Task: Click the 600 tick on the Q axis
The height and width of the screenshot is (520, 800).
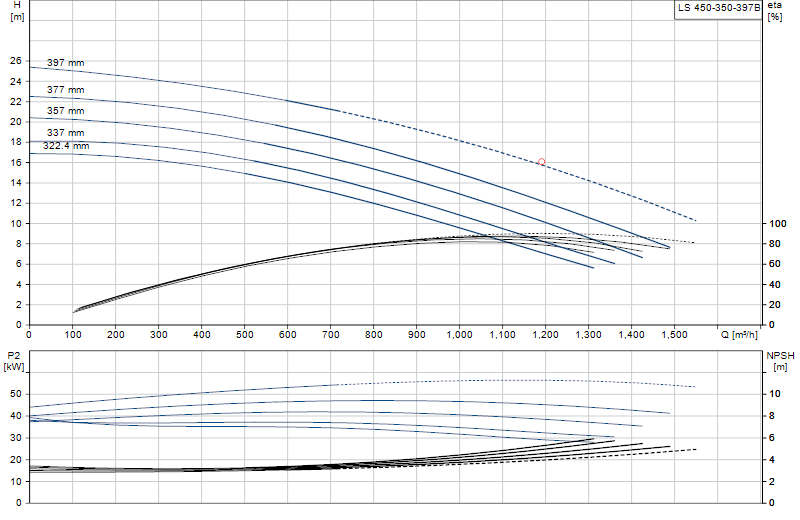Action: (x=287, y=335)
